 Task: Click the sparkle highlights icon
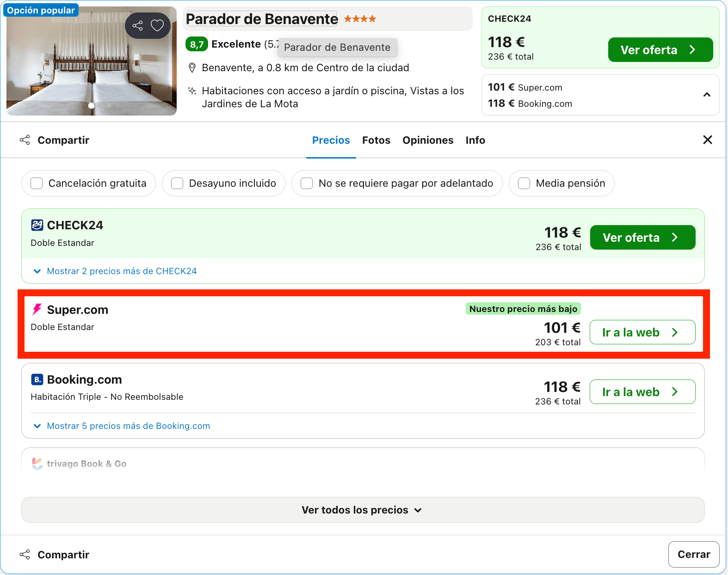pyautogui.click(x=192, y=91)
